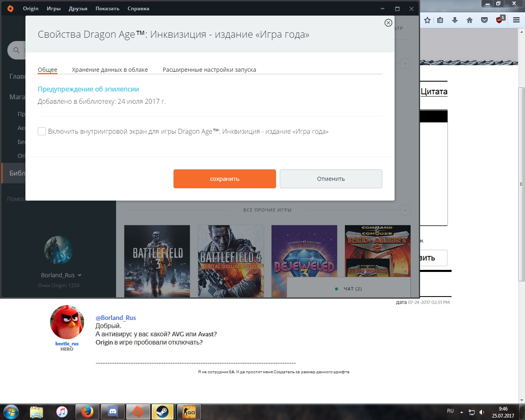Expand the system tray hidden icons arrow
The width and height of the screenshot is (525, 420).
click(461, 412)
